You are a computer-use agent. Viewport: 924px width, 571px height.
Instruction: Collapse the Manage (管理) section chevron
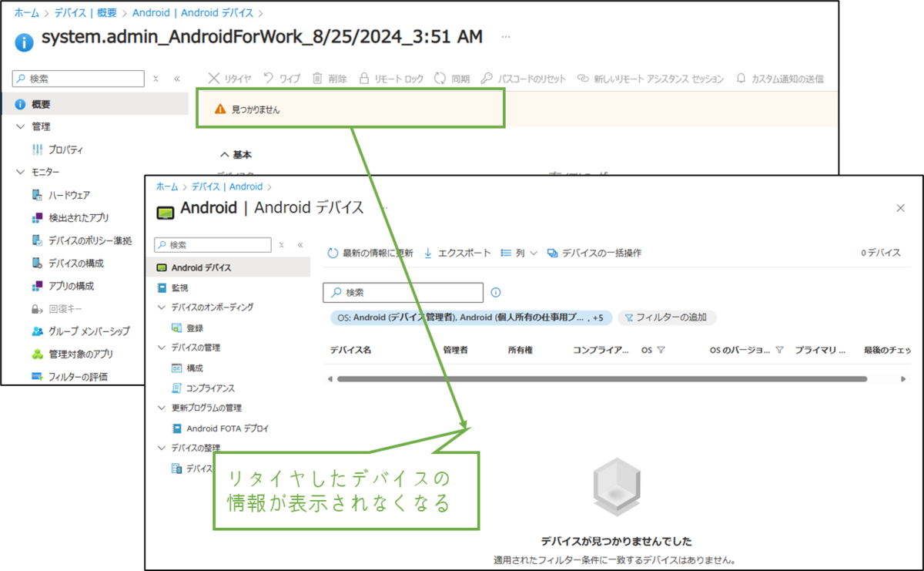click(x=21, y=126)
